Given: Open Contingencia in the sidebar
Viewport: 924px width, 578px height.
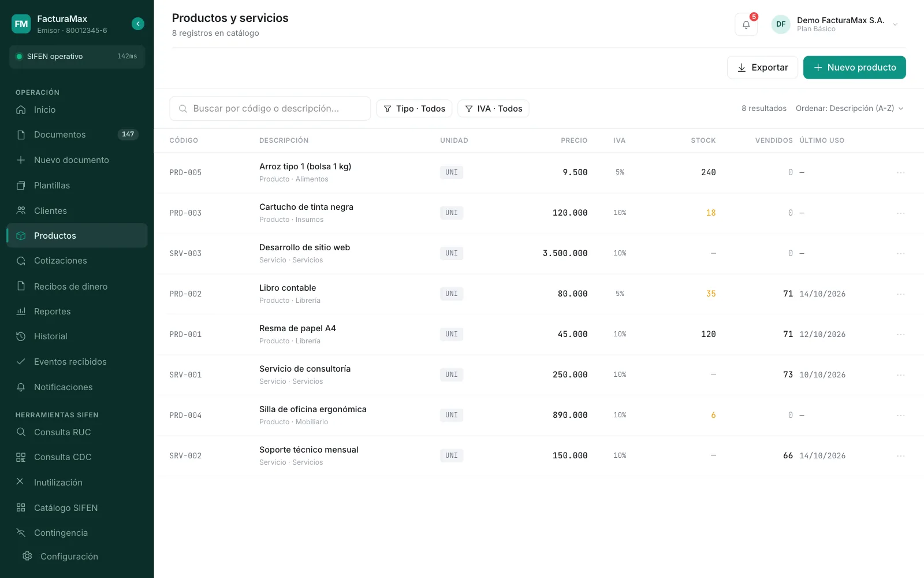Looking at the screenshot, I should 77,533.
